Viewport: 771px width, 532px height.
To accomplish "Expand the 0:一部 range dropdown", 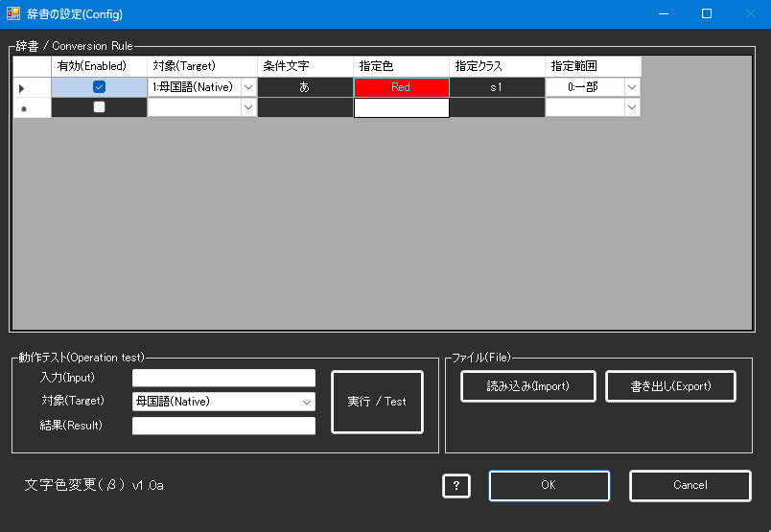I will click(632, 87).
